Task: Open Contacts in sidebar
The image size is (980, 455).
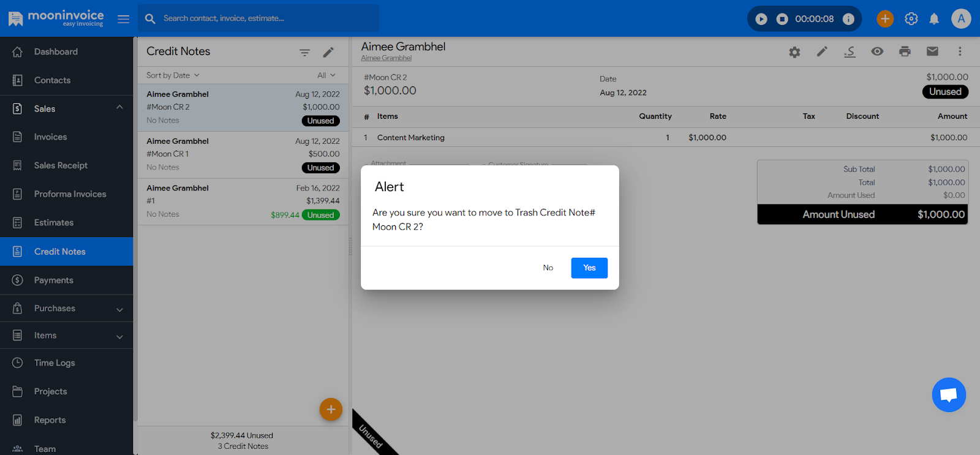Action: 66,80
